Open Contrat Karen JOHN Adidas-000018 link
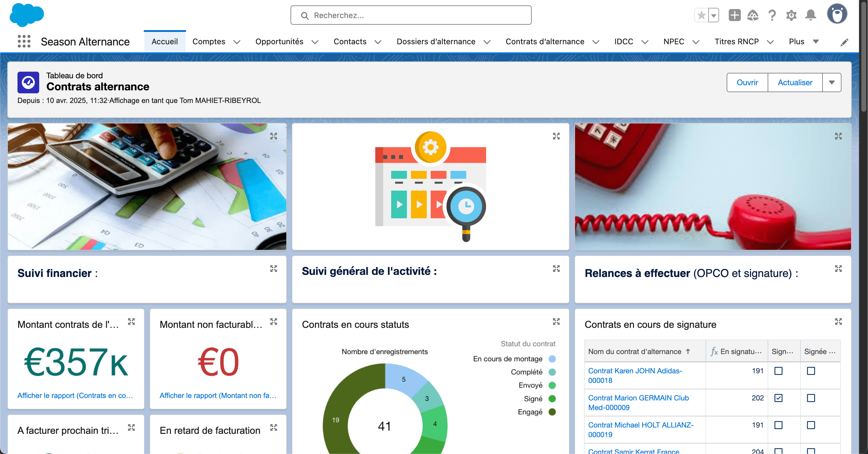This screenshot has width=868, height=454. 635,376
